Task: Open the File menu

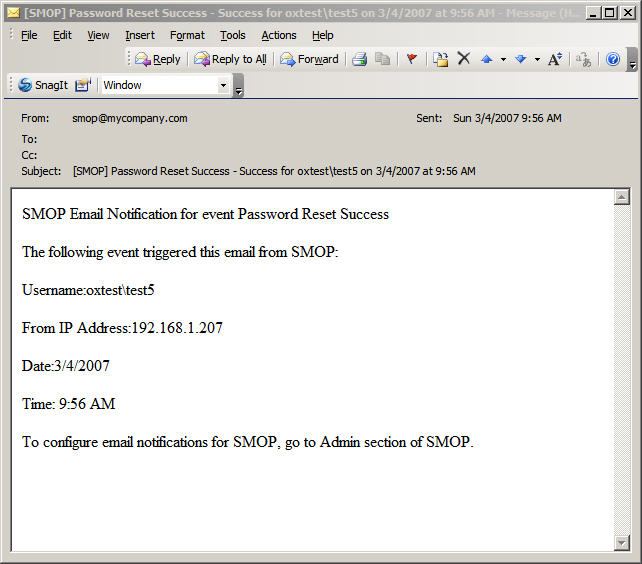Action: point(29,36)
